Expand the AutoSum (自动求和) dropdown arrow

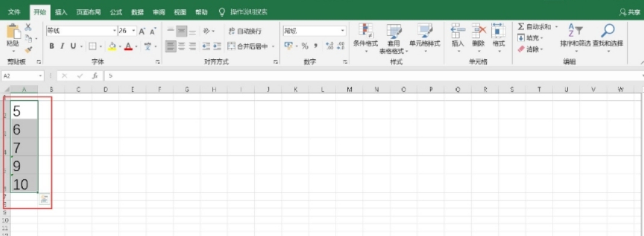point(557,27)
